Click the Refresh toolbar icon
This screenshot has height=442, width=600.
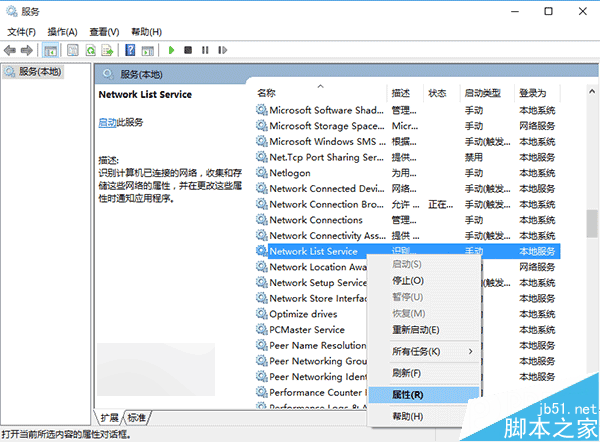click(91, 50)
